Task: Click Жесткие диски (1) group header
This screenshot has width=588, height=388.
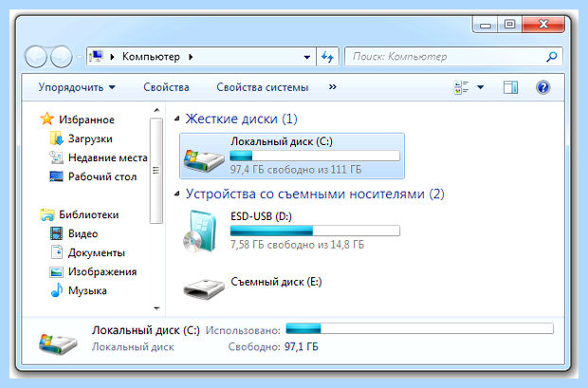Action: (241, 119)
